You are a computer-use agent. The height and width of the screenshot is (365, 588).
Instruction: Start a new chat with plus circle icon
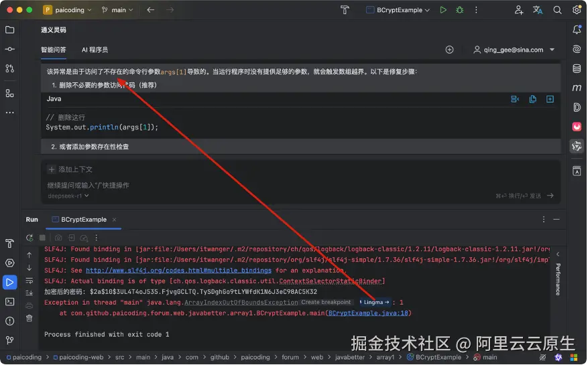(450, 50)
